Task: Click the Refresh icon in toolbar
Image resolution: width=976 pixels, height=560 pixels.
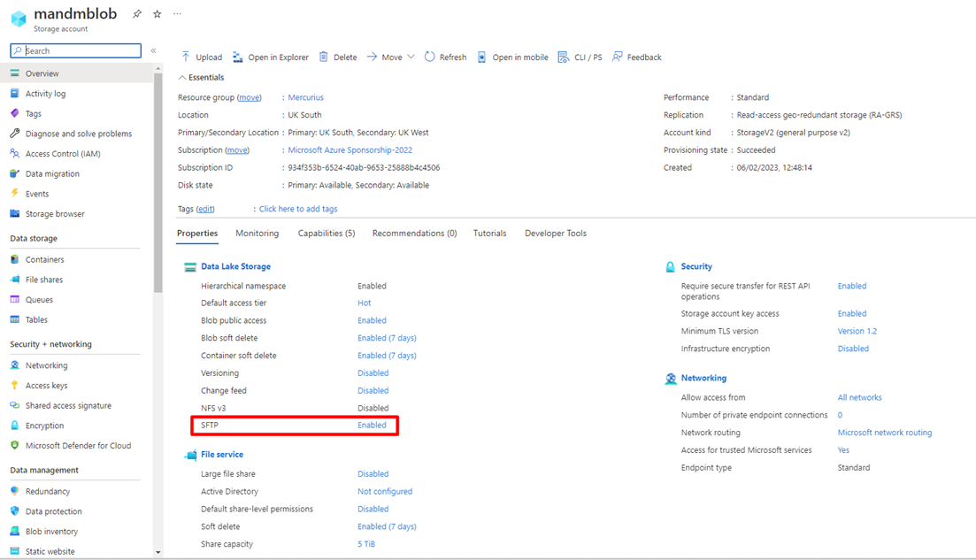Action: pyautogui.click(x=429, y=57)
